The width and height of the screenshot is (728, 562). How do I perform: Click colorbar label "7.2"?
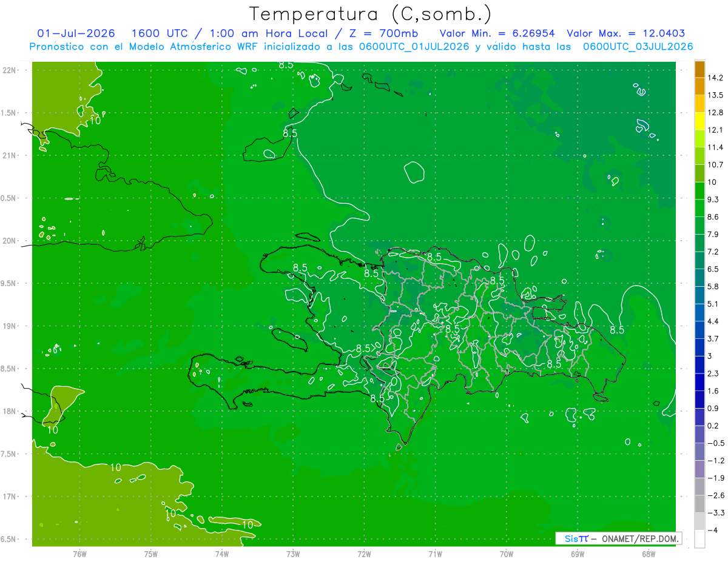click(713, 252)
